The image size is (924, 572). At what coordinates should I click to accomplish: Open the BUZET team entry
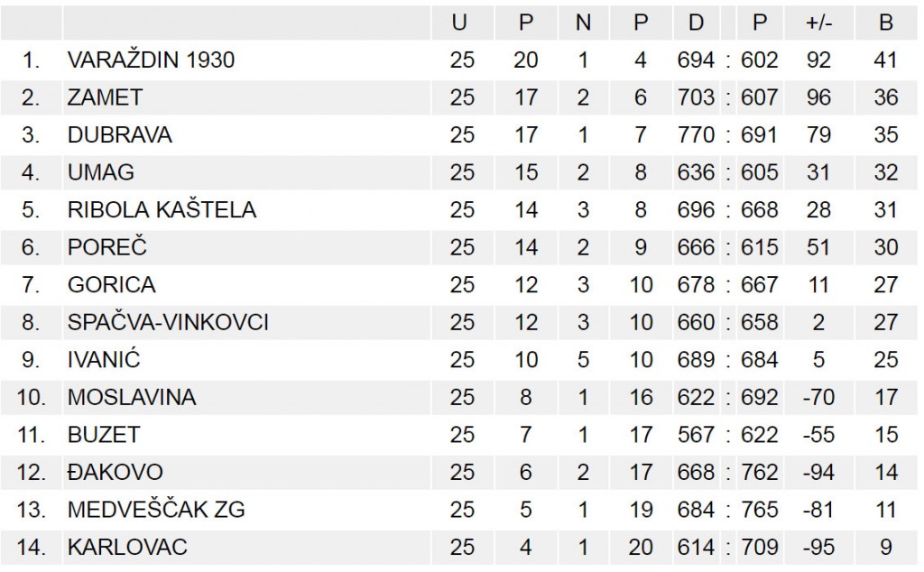click(104, 435)
